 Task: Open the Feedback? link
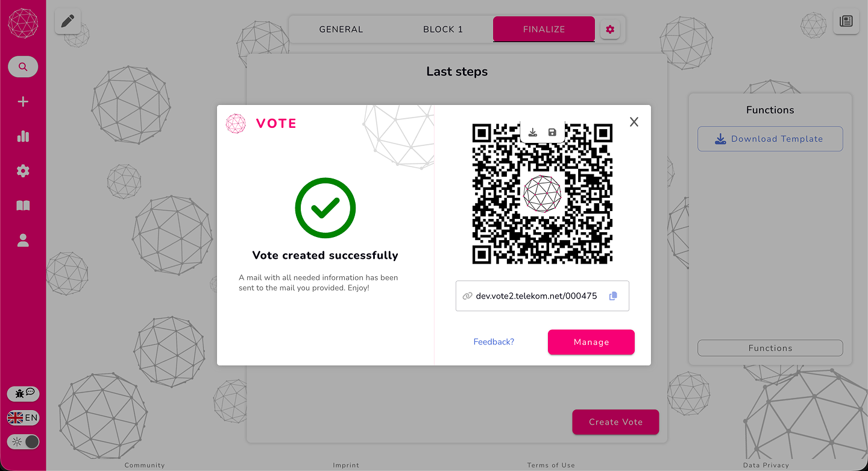point(494,342)
